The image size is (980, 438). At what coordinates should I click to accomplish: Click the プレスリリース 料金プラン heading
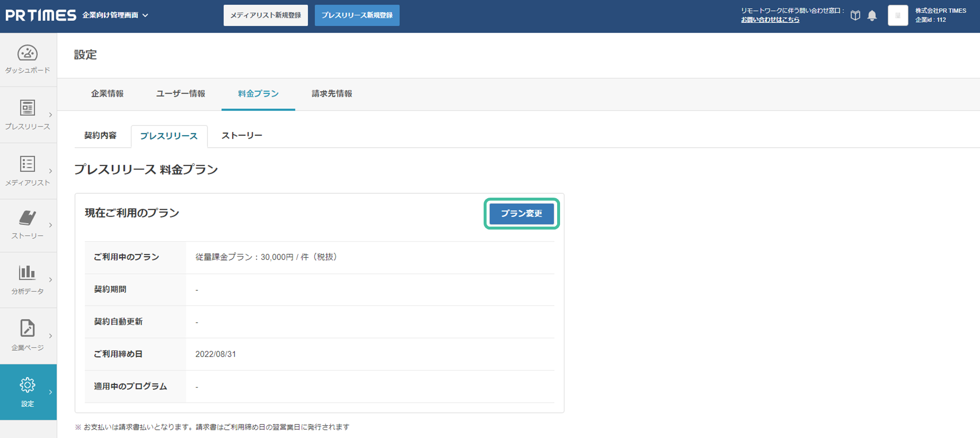pyautogui.click(x=146, y=170)
